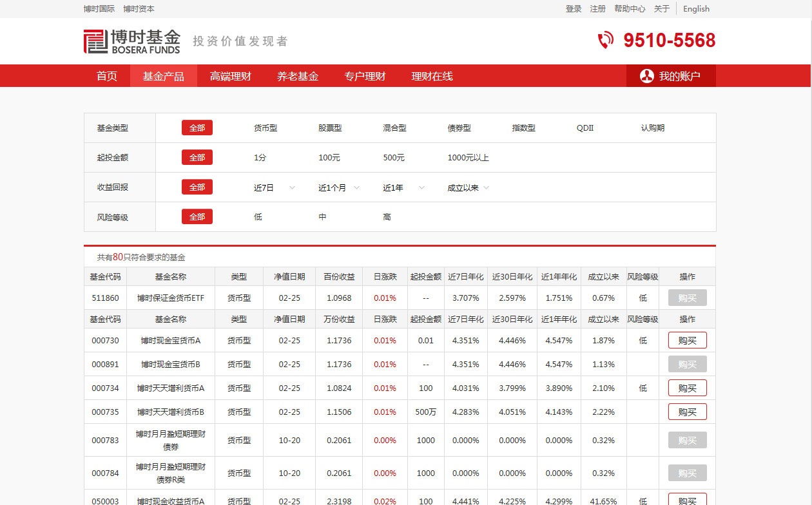Expand the 近7日 return dropdown arrow
812x505 pixels.
pos(292,187)
